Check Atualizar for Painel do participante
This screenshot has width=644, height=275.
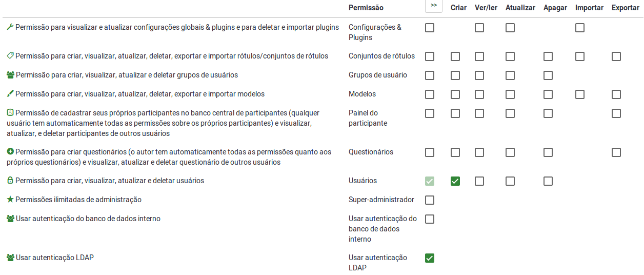pos(510,113)
